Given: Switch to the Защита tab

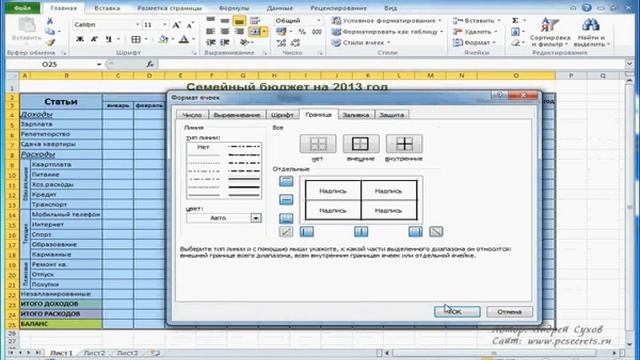Looking at the screenshot, I should [x=392, y=115].
